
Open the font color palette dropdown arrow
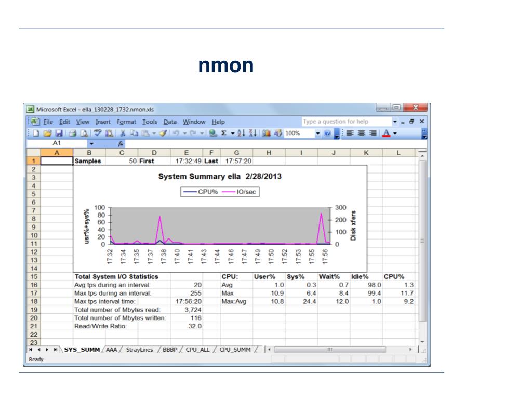click(395, 134)
